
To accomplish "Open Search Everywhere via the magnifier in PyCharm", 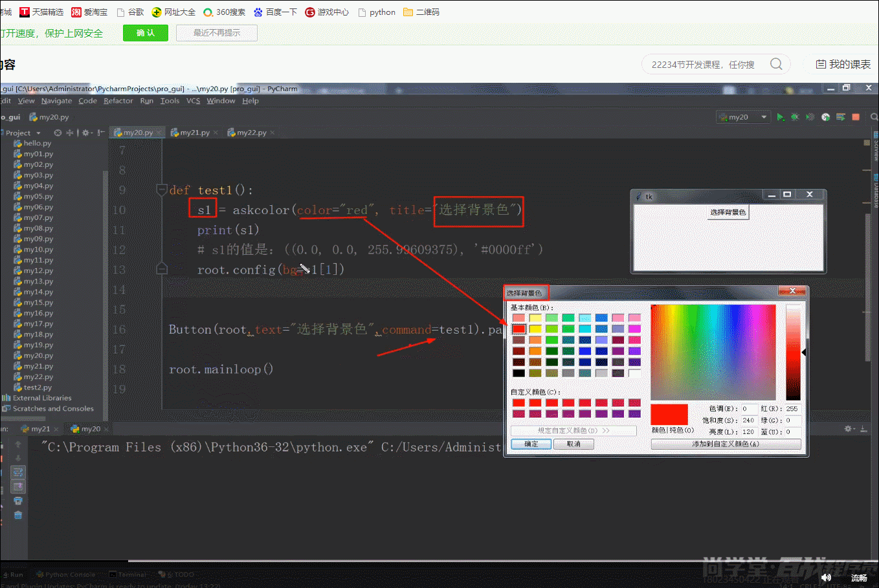I will pos(874,117).
